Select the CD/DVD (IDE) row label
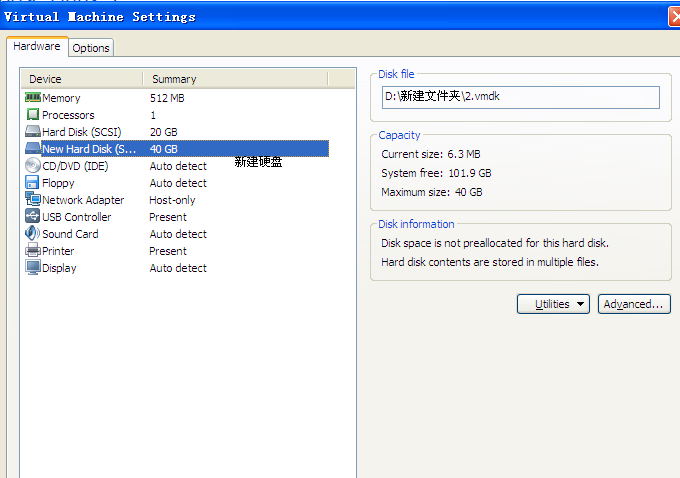The width and height of the screenshot is (680, 478). pyautogui.click(x=75, y=166)
